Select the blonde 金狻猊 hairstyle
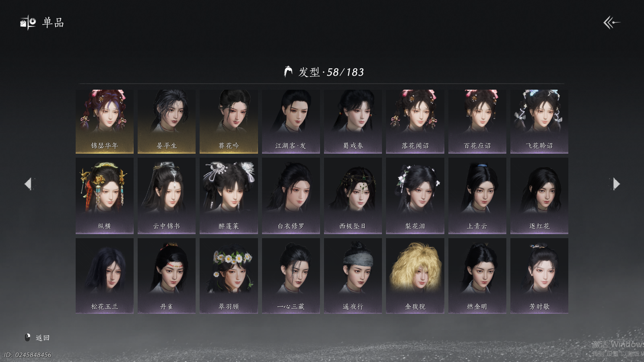 [415, 276]
